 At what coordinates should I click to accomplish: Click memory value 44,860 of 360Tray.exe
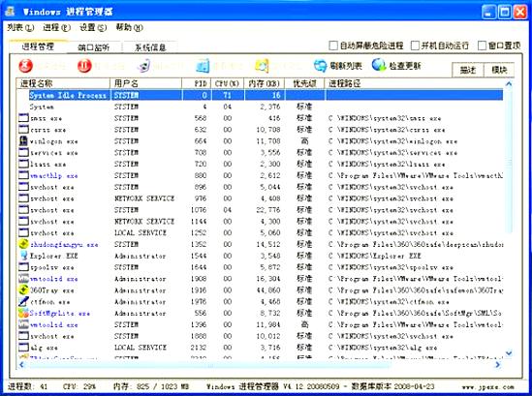[x=268, y=290]
